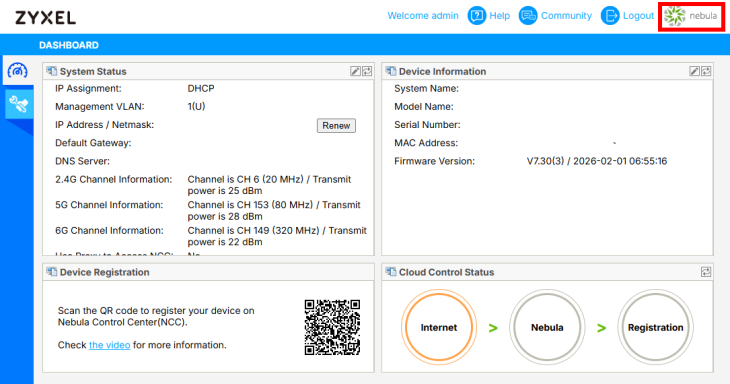The width and height of the screenshot is (730, 384).
Task: Click the 6G Channel CH 149 information
Action: [277, 236]
